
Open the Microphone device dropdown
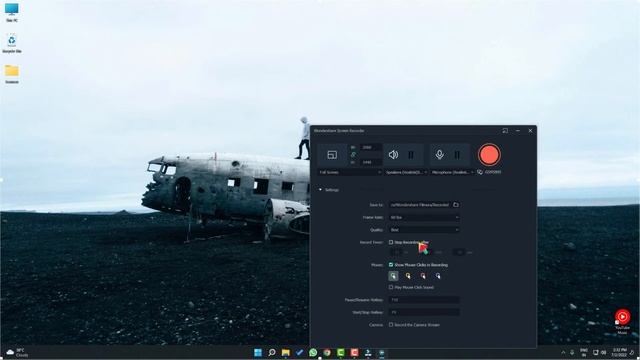[x=452, y=172]
